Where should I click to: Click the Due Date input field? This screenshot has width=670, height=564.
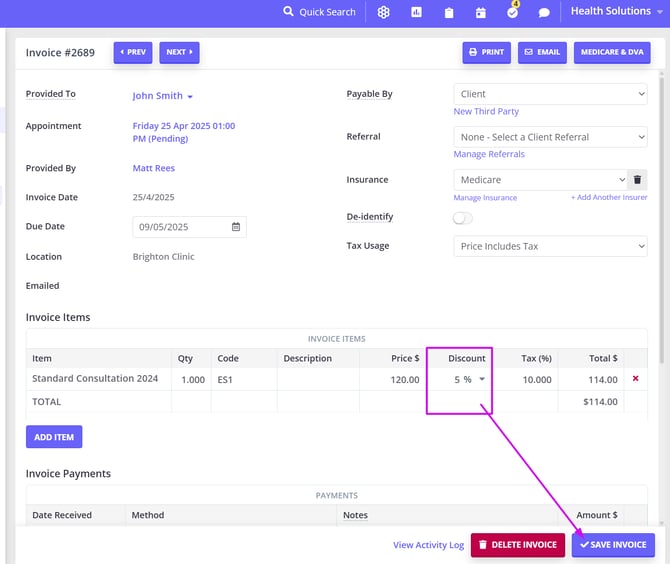click(x=183, y=227)
